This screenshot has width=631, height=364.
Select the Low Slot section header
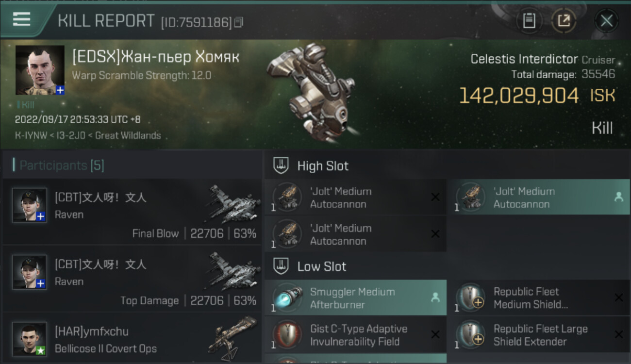(x=322, y=266)
